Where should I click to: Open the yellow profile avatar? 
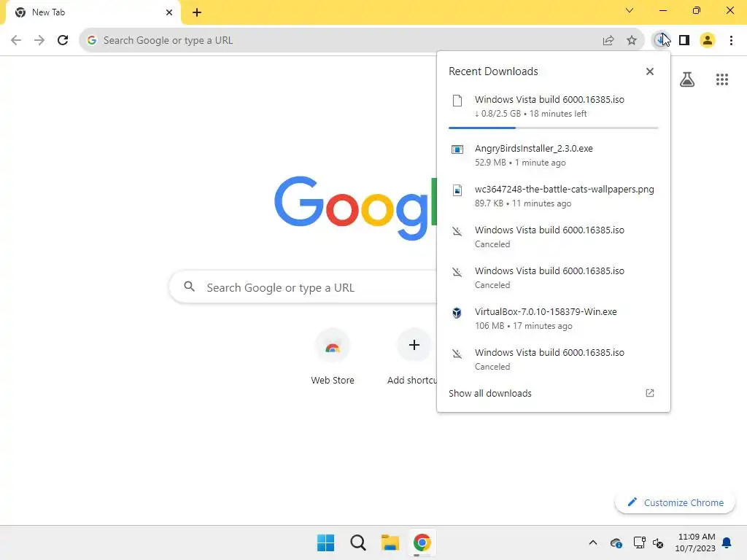708,41
